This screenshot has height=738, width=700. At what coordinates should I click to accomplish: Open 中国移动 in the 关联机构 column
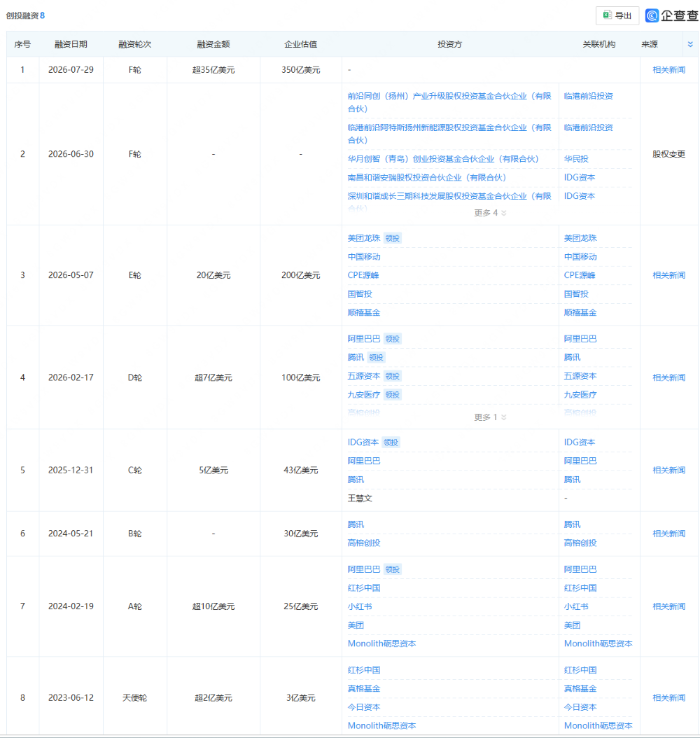pos(580,256)
